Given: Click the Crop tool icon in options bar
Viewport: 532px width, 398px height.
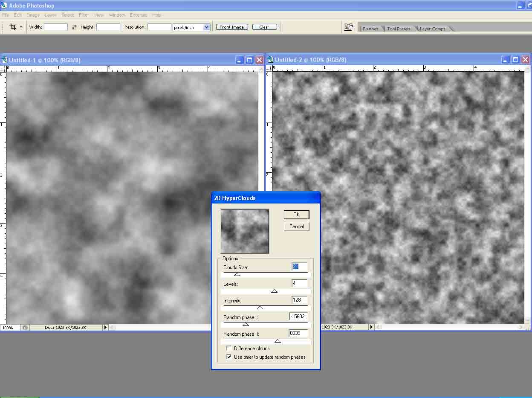Looking at the screenshot, I should pos(12,27).
